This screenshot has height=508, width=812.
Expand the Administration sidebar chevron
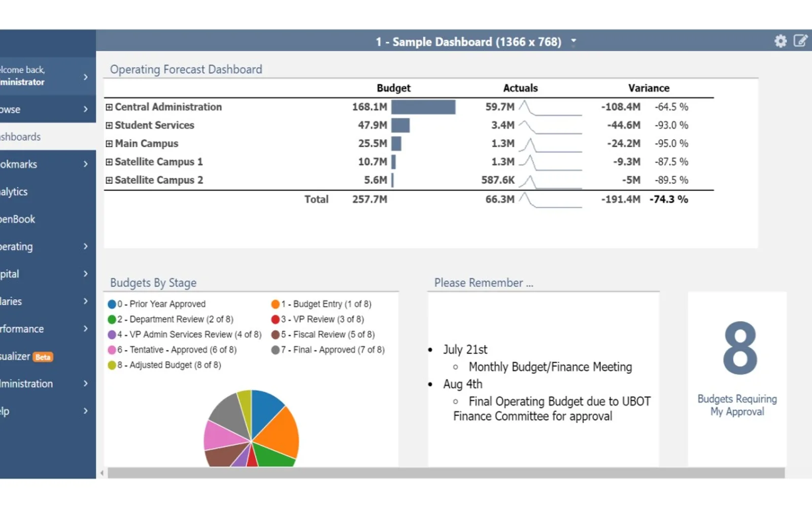[x=86, y=384]
